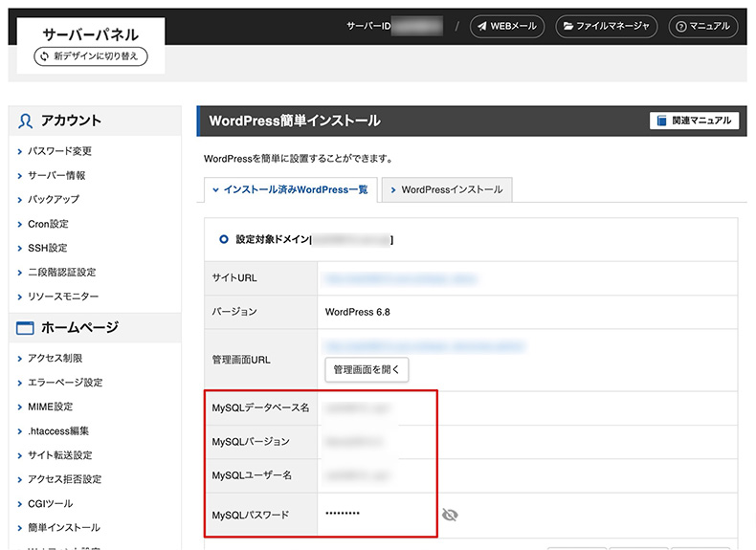Click the masked MySQLパスワード field
This screenshot has height=550, width=756.
343,515
